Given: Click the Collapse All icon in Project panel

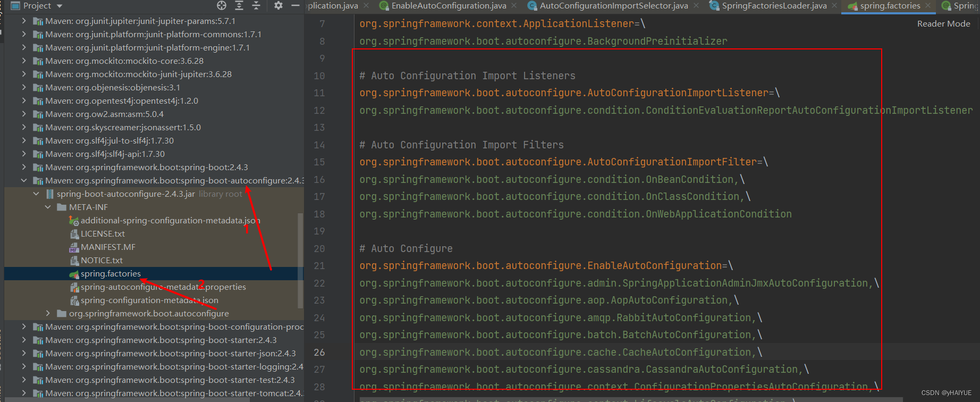Looking at the screenshot, I should coord(256,5).
